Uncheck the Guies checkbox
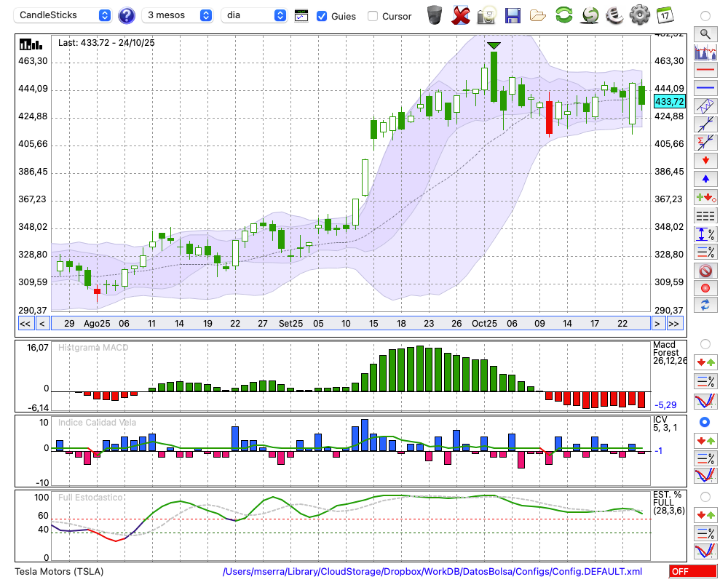728x582 pixels. click(322, 16)
